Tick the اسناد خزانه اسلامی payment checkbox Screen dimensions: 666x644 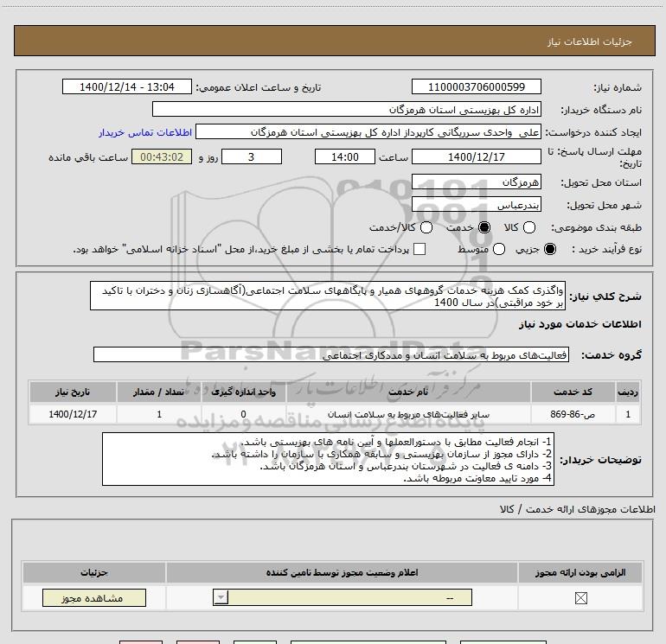419,250
